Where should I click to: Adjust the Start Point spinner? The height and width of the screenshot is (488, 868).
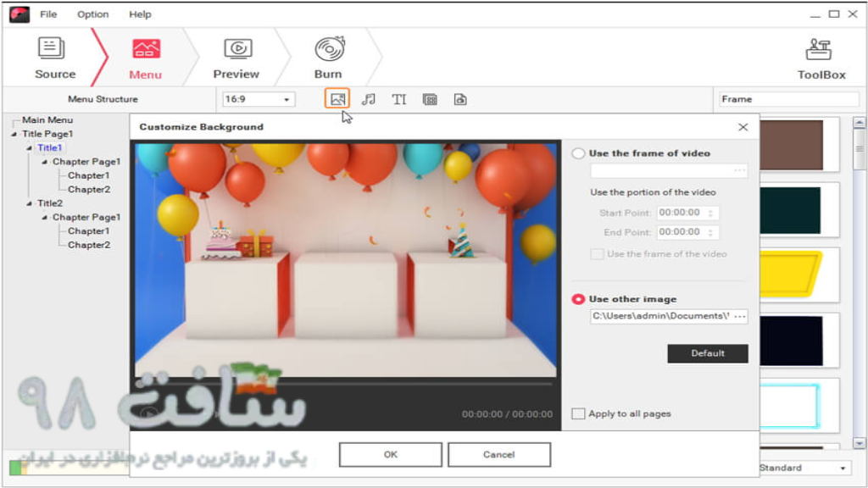point(711,213)
